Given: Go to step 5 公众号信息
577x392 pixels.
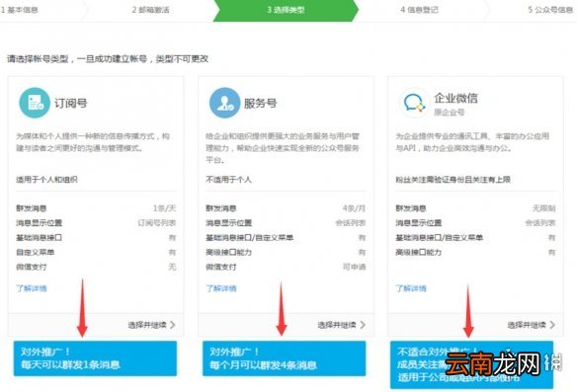Looking at the screenshot, I should point(551,10).
